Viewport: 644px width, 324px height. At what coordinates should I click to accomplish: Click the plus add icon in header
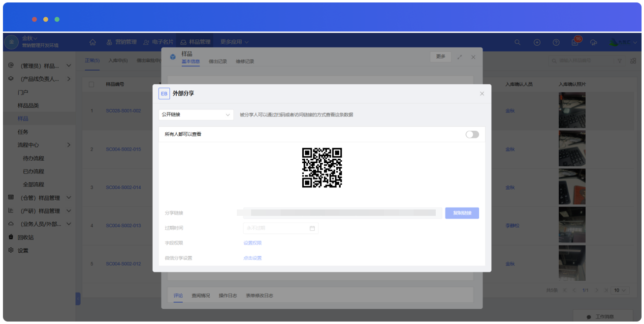coord(537,42)
